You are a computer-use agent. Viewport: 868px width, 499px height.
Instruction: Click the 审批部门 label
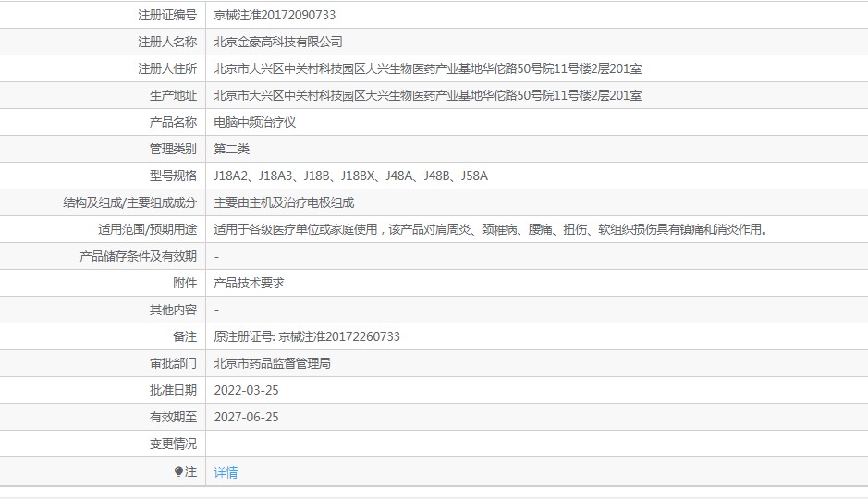pos(173,363)
